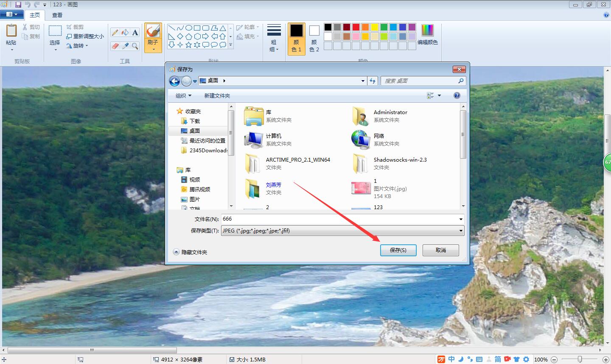Click the gear settings icon in IME toolbar

(526, 359)
